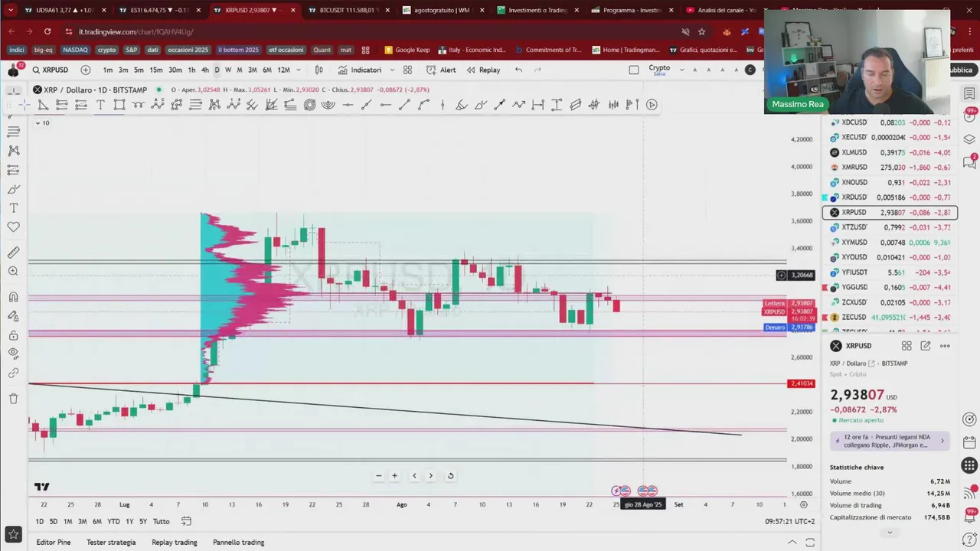Set date range to YTD
980x551 pixels.
113,521
